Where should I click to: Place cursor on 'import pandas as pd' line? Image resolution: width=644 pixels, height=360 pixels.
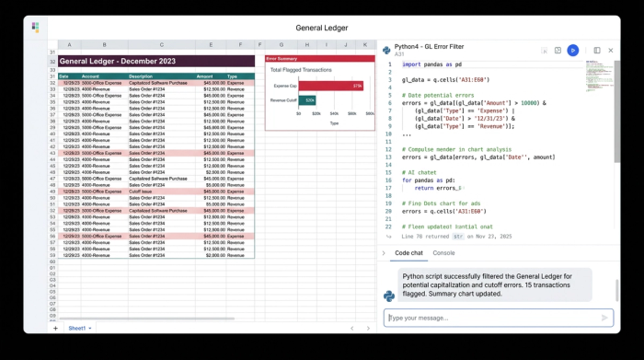coord(431,64)
